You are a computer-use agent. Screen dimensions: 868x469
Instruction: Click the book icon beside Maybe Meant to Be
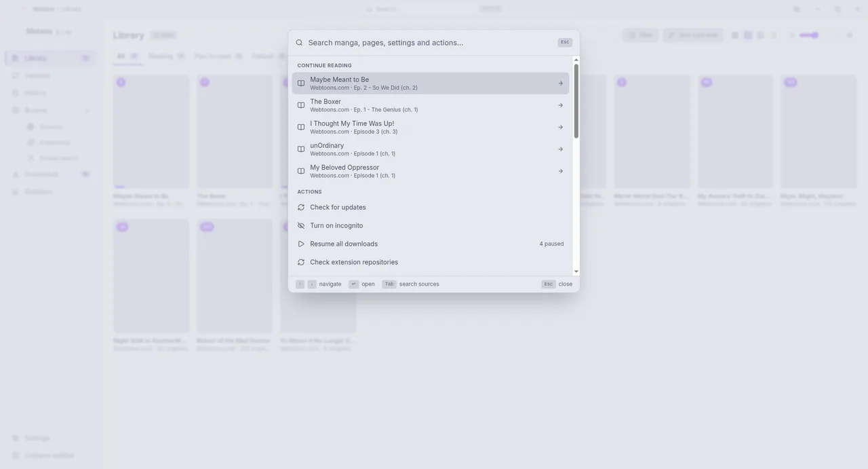pos(301,83)
